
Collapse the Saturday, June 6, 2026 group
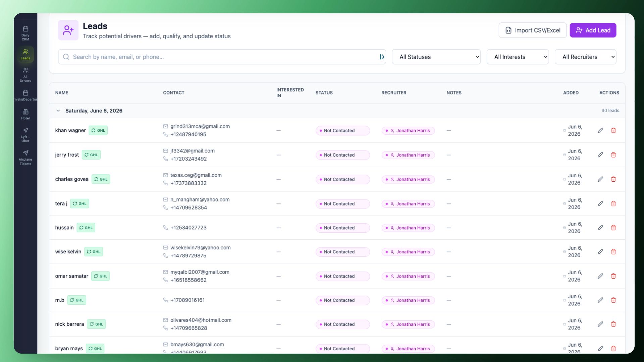[58, 111]
